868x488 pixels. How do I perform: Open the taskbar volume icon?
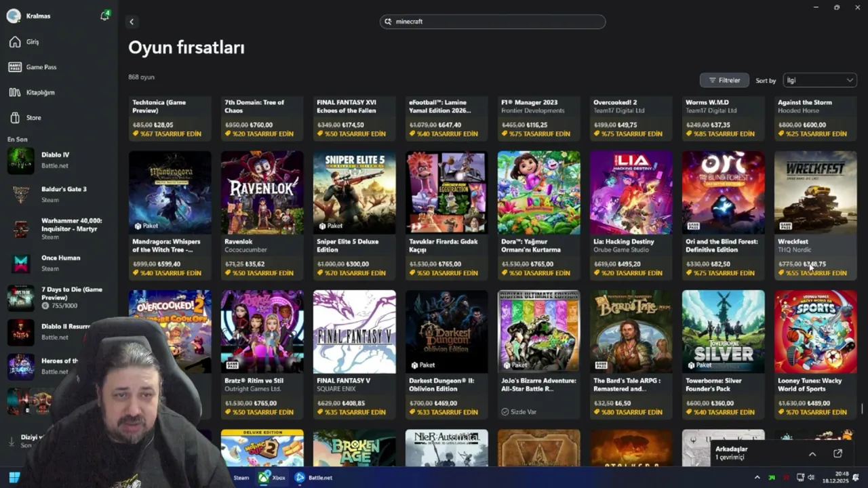(811, 478)
